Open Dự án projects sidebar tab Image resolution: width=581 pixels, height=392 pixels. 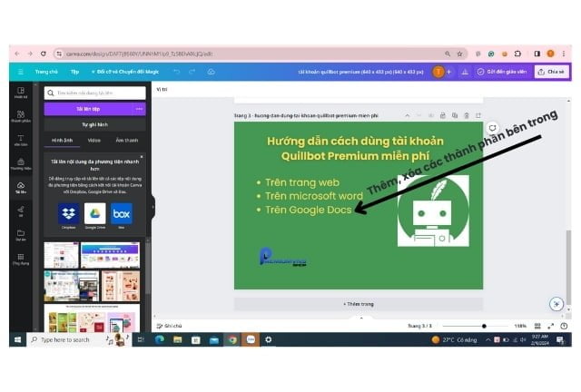[21, 235]
